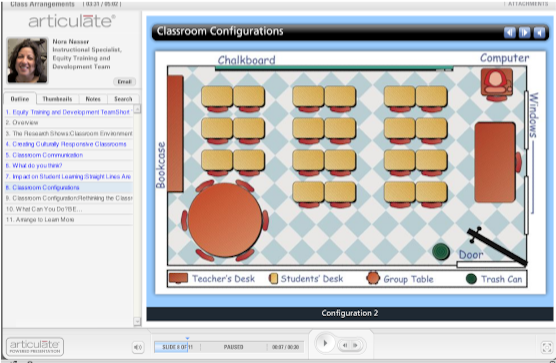556x363 pixels.
Task: Select outline item 7 Impact on Student Learning
Action: [68, 177]
